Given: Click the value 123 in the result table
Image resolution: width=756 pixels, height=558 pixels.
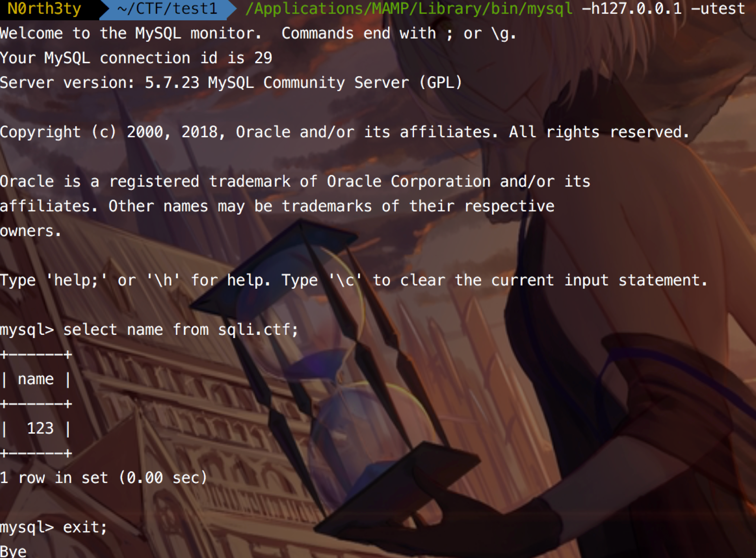Looking at the screenshot, I should 40,429.
